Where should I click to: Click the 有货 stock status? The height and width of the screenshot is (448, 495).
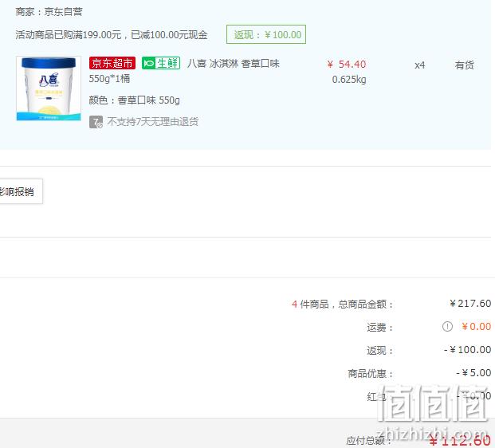[x=465, y=65]
